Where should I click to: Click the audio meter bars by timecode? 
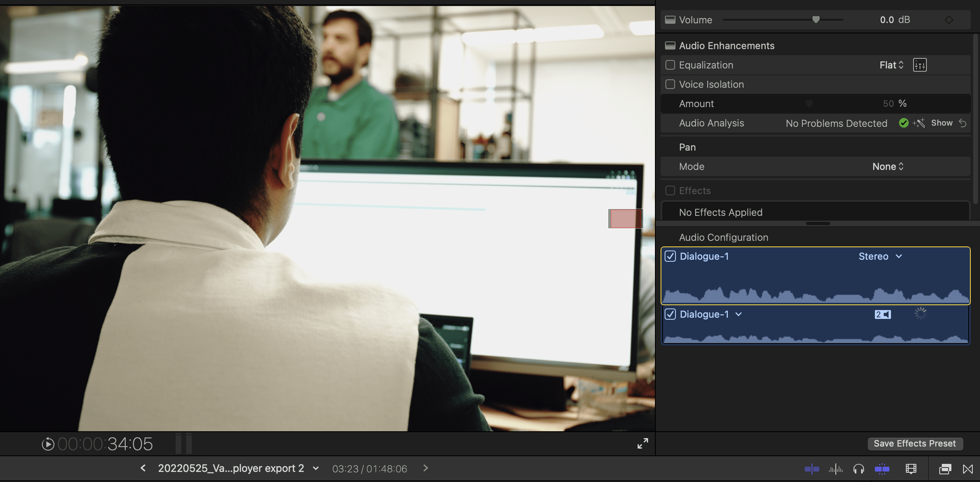pos(183,444)
